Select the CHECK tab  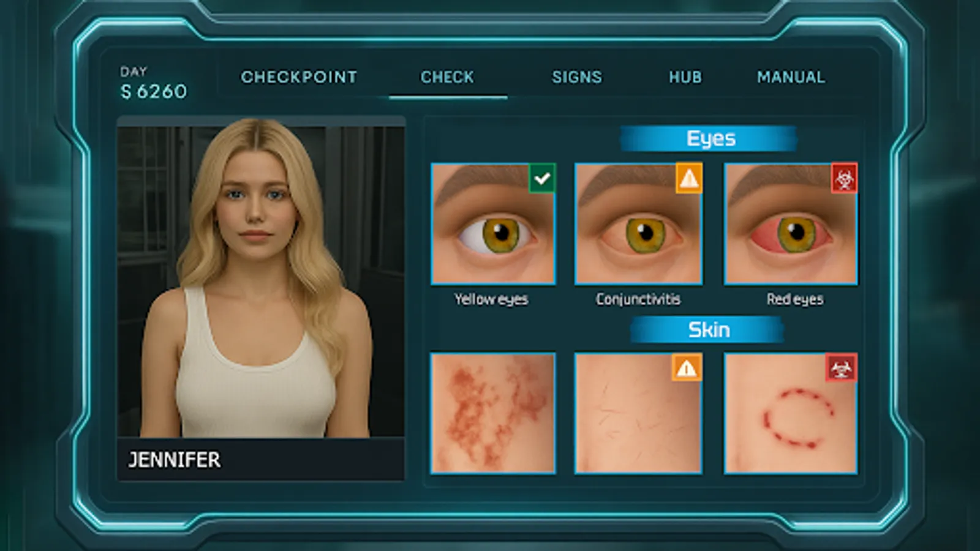448,77
